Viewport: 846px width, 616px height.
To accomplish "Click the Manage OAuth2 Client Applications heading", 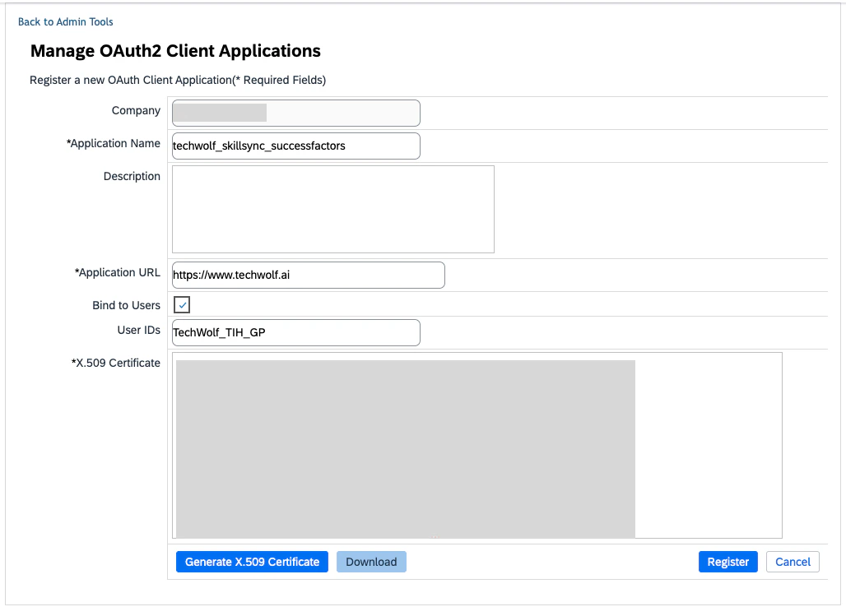I will coord(174,50).
